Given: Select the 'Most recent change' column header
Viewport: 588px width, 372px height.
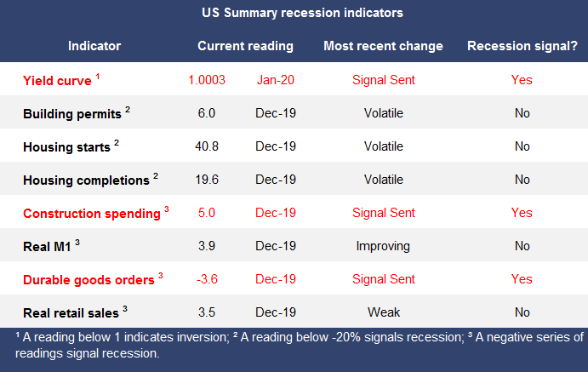Looking at the screenshot, I should point(383,46).
